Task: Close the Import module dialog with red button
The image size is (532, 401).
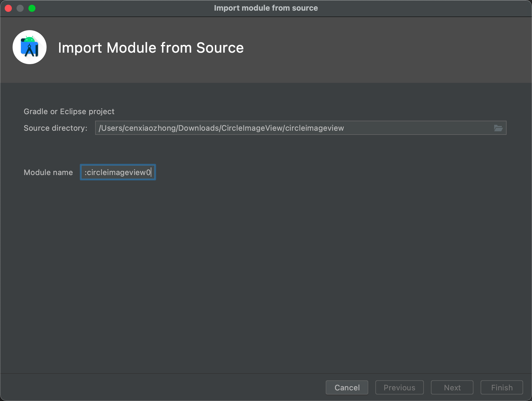Action: 8,8
